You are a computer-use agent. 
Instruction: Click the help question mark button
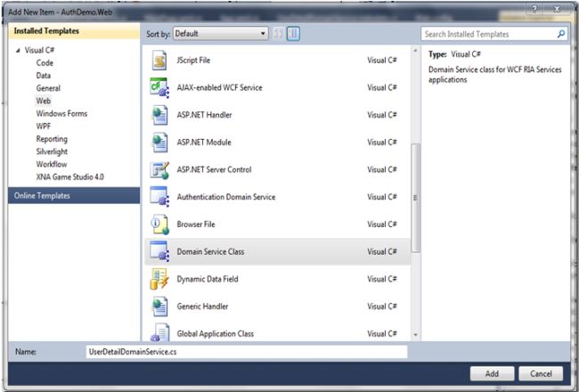pos(534,9)
